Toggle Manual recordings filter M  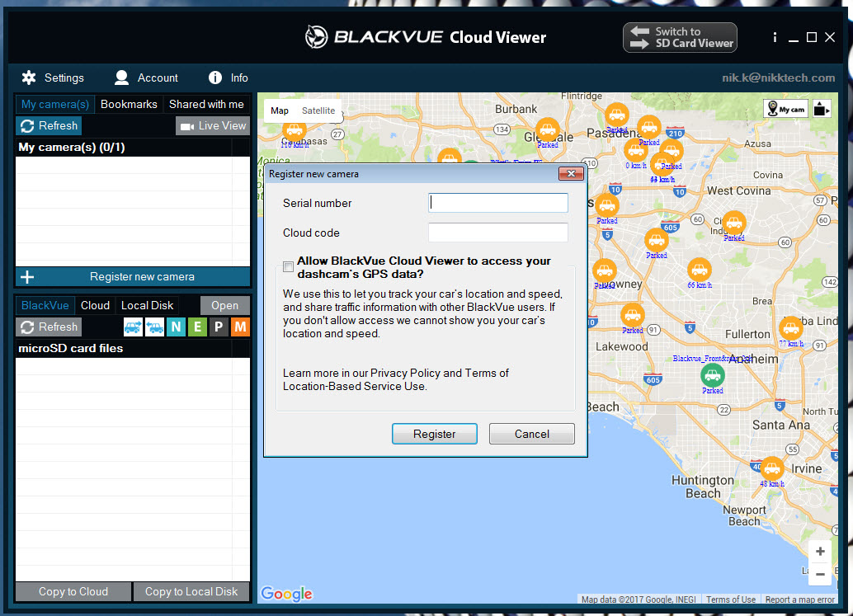240,327
